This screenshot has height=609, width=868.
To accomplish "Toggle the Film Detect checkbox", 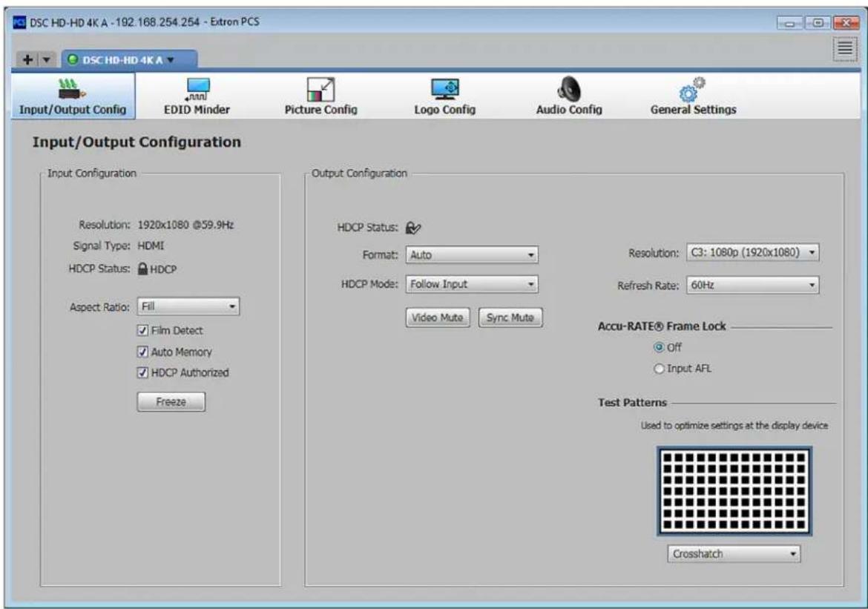I will pyautogui.click(x=142, y=331).
